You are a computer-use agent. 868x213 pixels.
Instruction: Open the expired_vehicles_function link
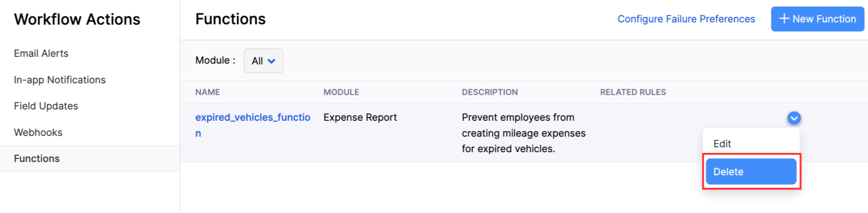tap(253, 125)
